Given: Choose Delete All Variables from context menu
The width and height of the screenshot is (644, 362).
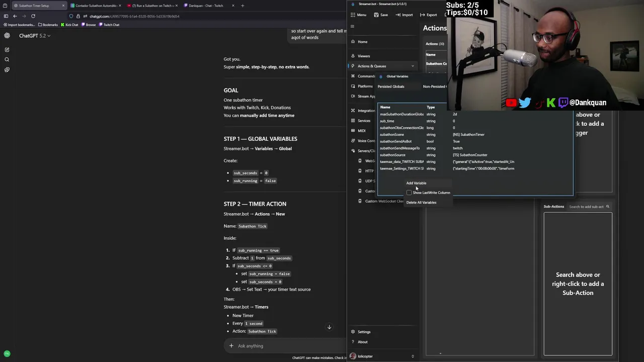Looking at the screenshot, I should click(421, 202).
